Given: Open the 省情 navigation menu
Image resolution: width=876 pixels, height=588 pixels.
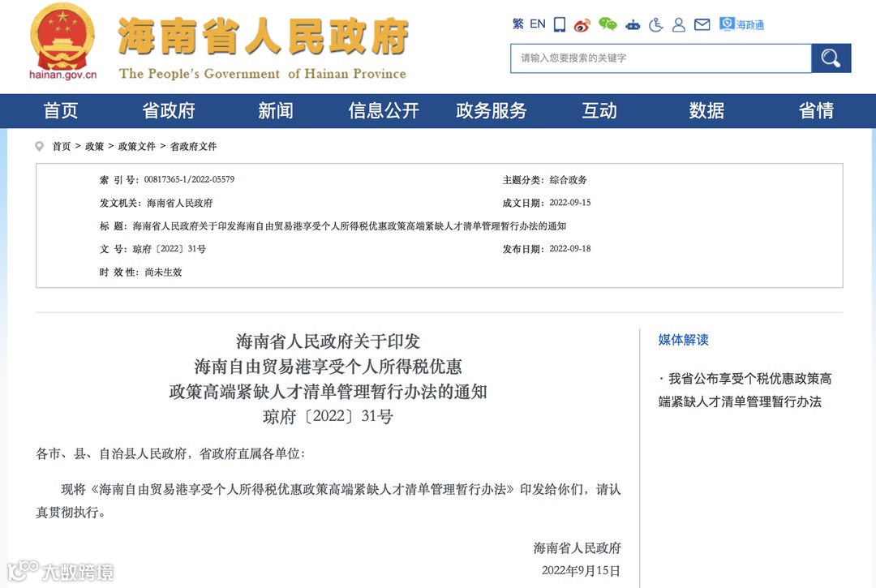Looking at the screenshot, I should pyautogui.click(x=816, y=110).
